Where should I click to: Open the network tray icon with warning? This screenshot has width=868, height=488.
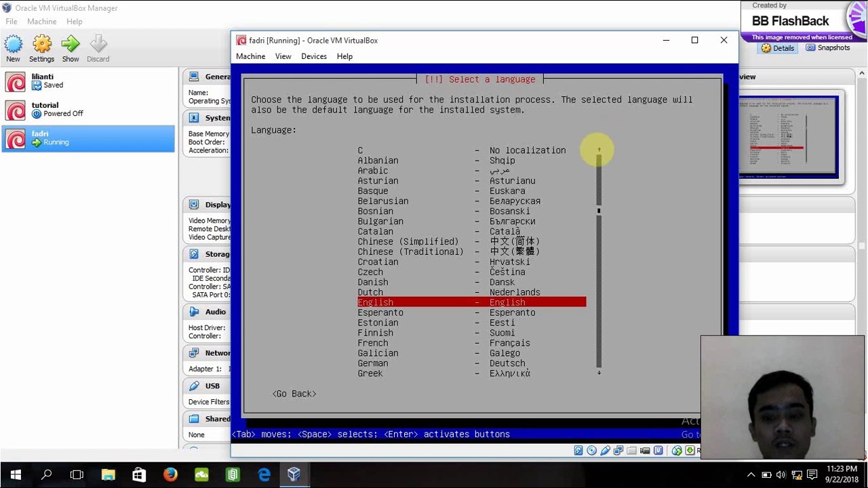point(797,475)
